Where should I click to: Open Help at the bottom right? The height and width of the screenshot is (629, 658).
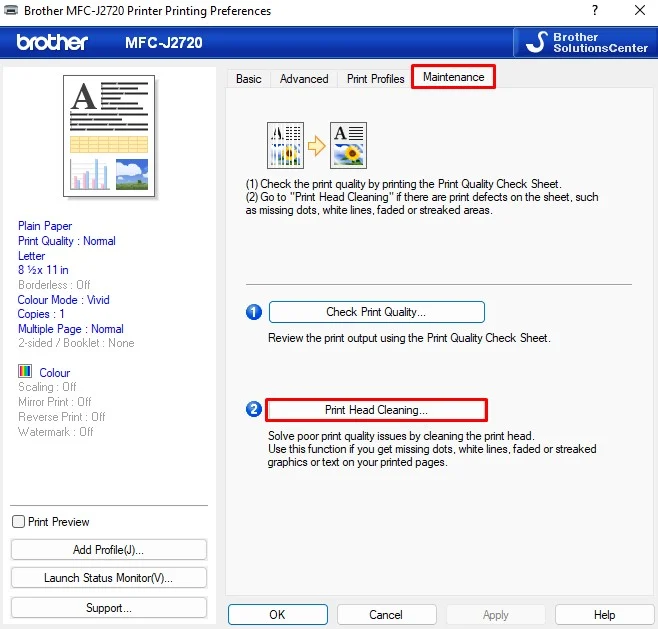[x=605, y=615]
